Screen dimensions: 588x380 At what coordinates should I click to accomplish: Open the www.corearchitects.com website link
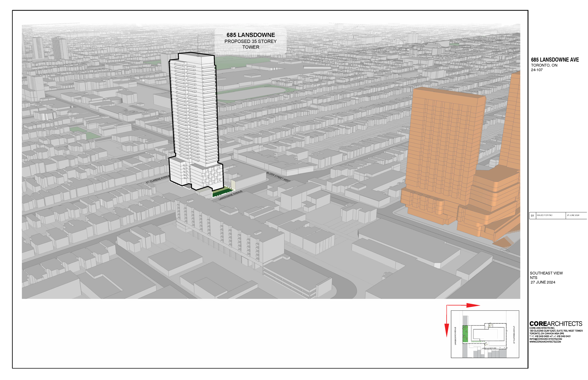pos(545,342)
